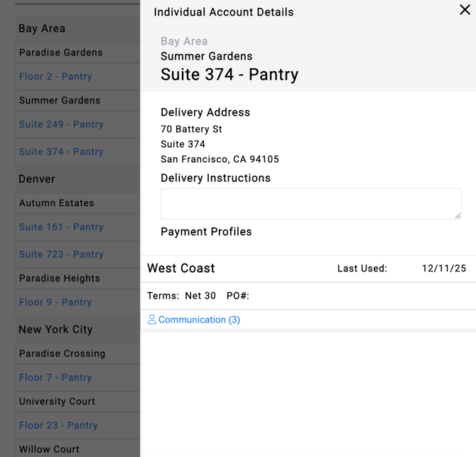Close the Individual Account Details panel
The image size is (476, 457).
(x=465, y=10)
